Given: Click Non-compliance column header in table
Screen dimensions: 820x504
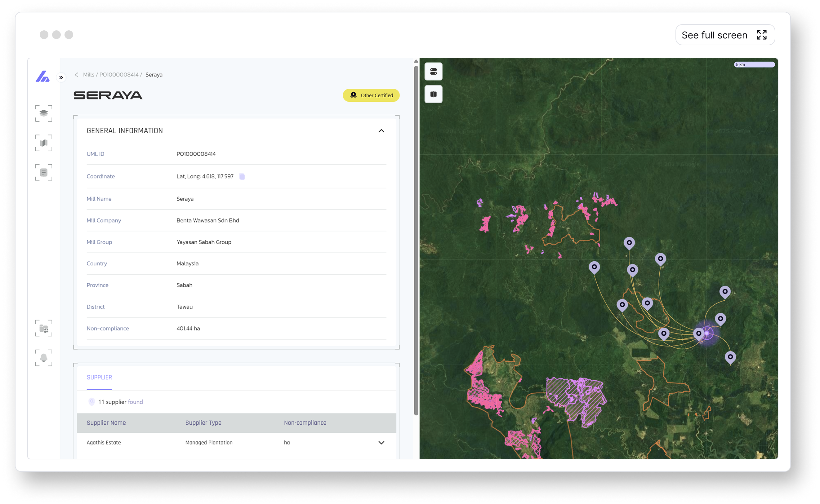Looking at the screenshot, I should (305, 423).
